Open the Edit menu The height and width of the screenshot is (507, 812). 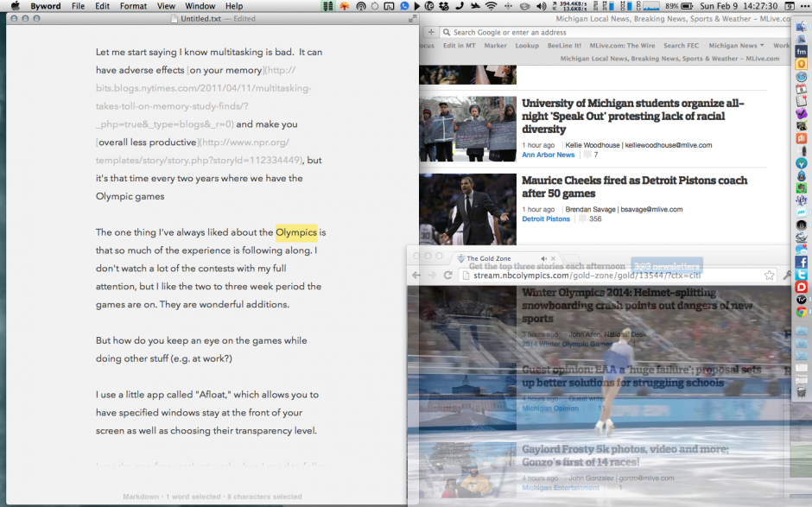(102, 6)
